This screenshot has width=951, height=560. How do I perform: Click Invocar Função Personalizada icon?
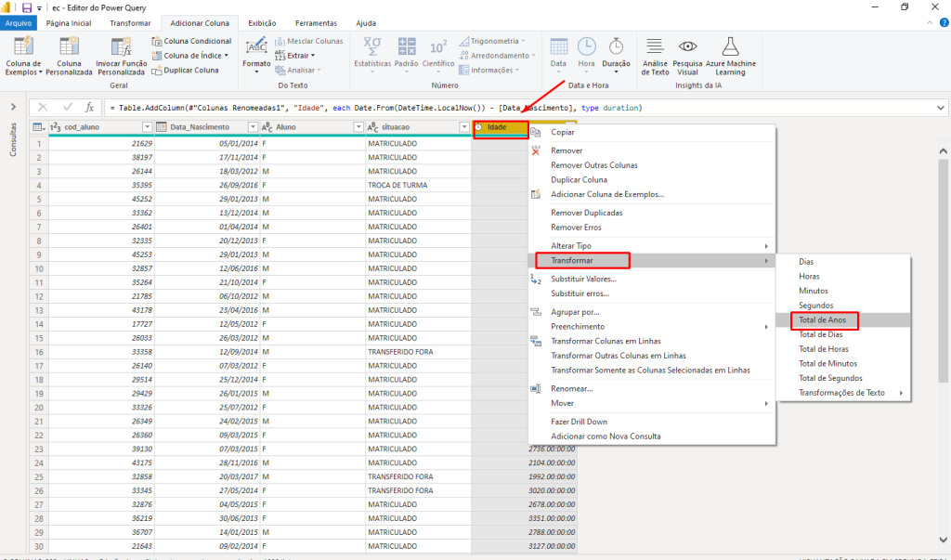[x=122, y=48]
